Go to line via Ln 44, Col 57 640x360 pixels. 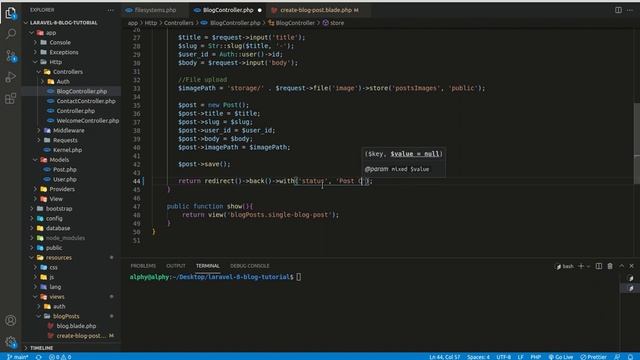tap(444, 357)
